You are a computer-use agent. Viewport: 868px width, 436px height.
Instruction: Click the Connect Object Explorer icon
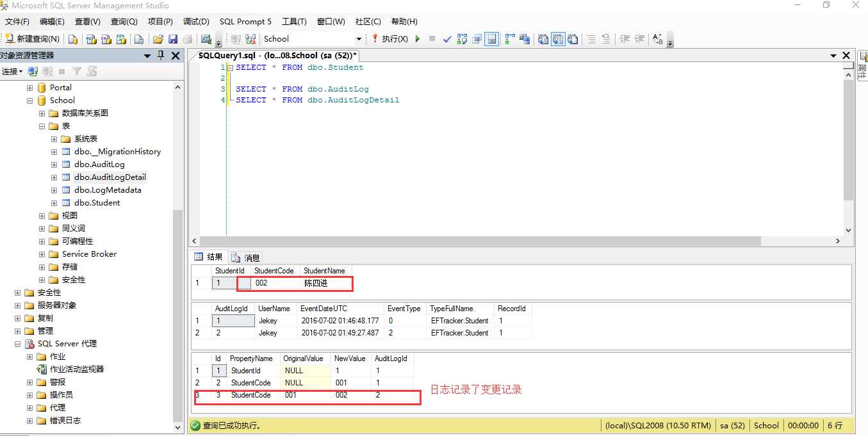click(x=33, y=71)
